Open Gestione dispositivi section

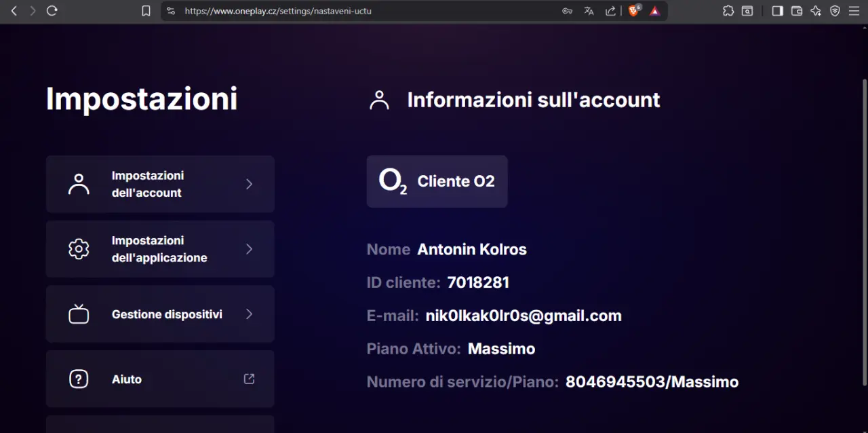point(160,314)
